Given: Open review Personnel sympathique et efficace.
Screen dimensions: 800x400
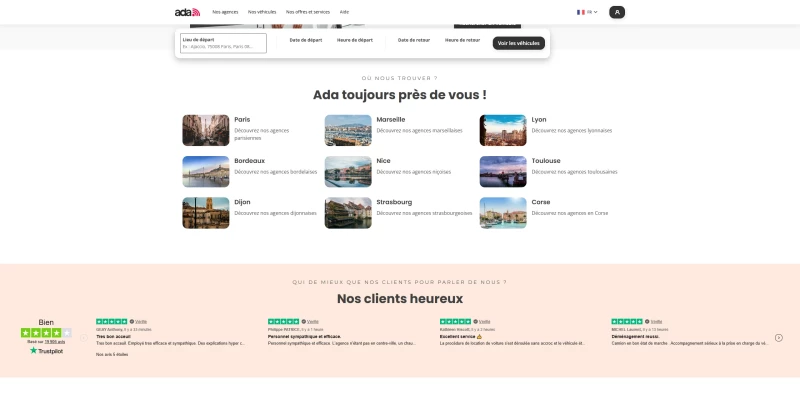Looking at the screenshot, I should (305, 337).
